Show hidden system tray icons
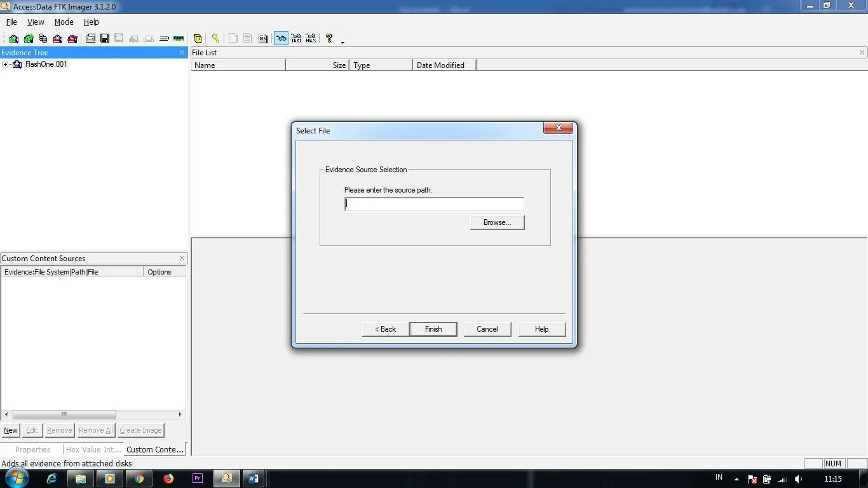Image resolution: width=868 pixels, height=488 pixels. coord(736,479)
